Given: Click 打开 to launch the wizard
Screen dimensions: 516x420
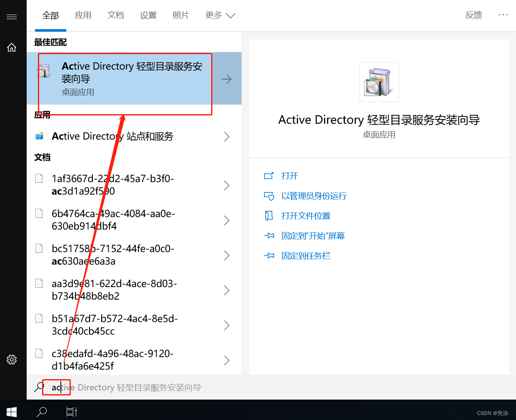Looking at the screenshot, I should click(x=290, y=176).
